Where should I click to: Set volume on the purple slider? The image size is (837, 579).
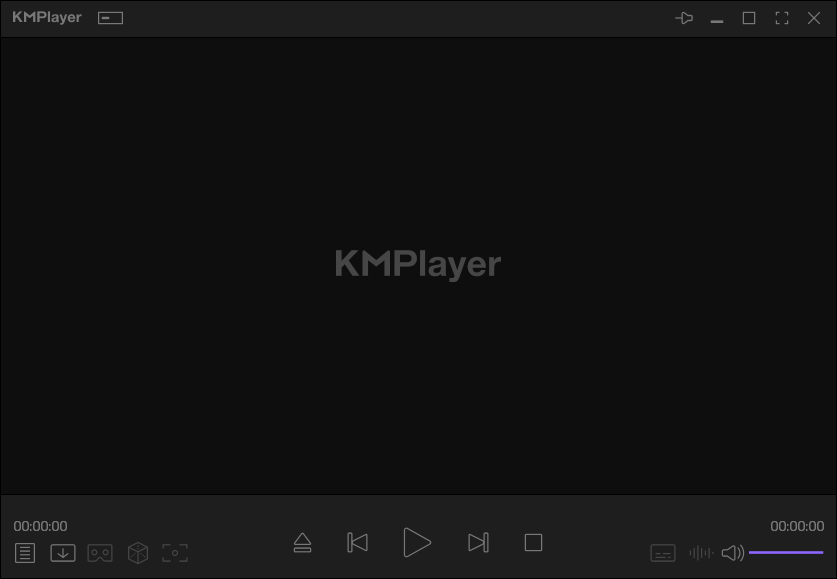(x=786, y=552)
